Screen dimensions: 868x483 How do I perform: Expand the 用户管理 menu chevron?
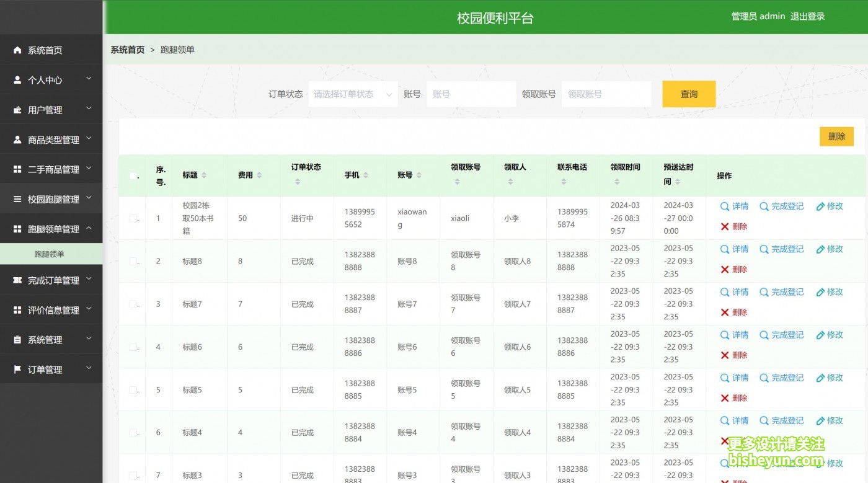pyautogui.click(x=89, y=109)
